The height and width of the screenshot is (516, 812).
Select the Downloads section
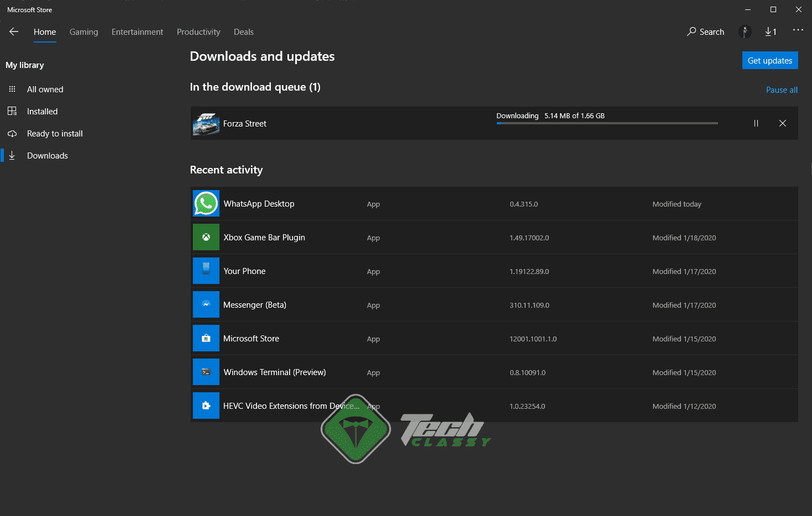coord(48,155)
